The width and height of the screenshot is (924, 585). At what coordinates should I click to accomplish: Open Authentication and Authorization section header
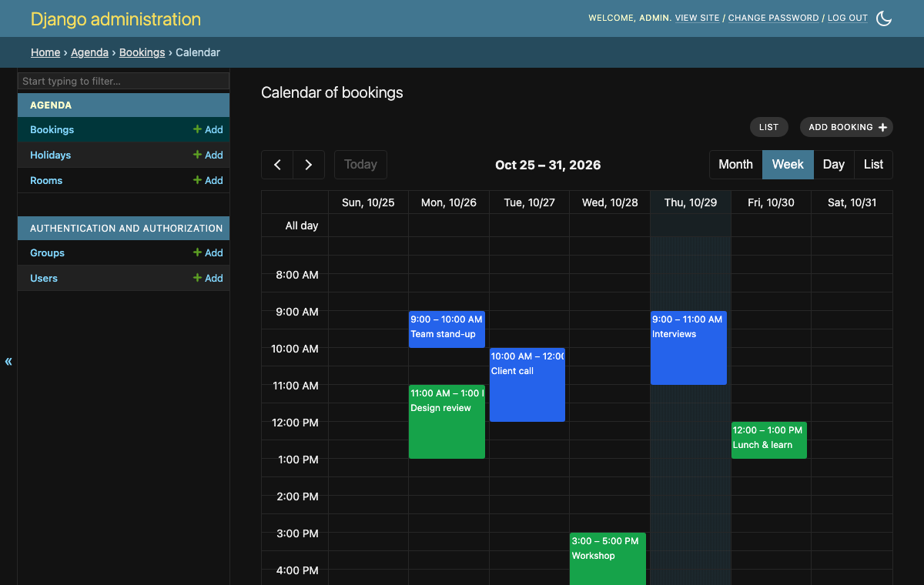click(126, 229)
